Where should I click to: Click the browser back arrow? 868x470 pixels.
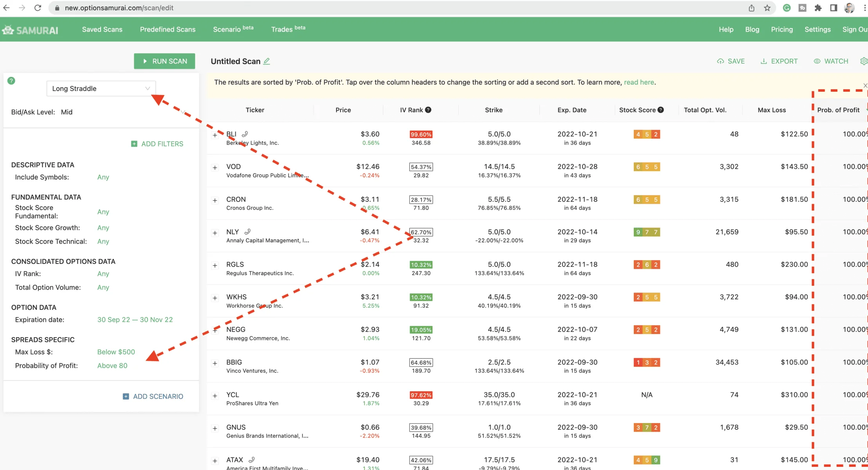6,8
